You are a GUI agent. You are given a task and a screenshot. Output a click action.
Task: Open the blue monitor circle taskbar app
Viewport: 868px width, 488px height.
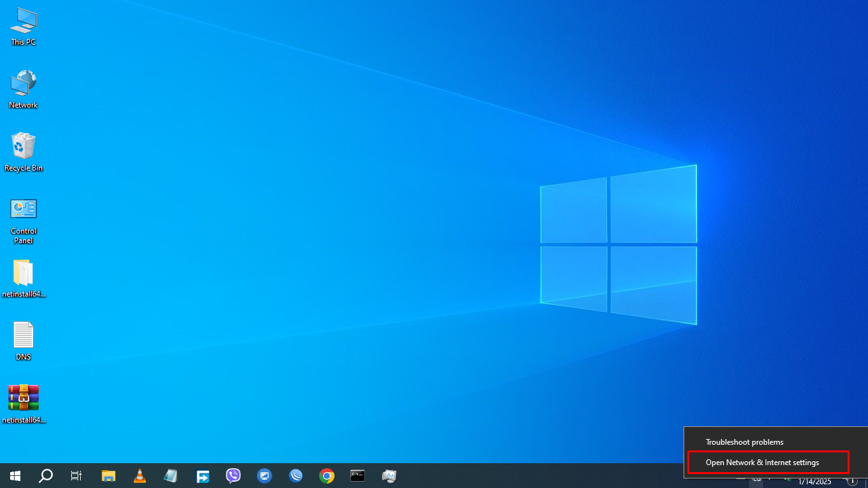(265, 476)
